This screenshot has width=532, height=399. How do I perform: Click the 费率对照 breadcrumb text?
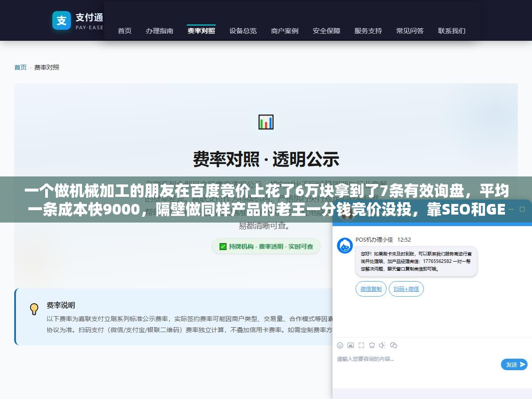click(47, 67)
